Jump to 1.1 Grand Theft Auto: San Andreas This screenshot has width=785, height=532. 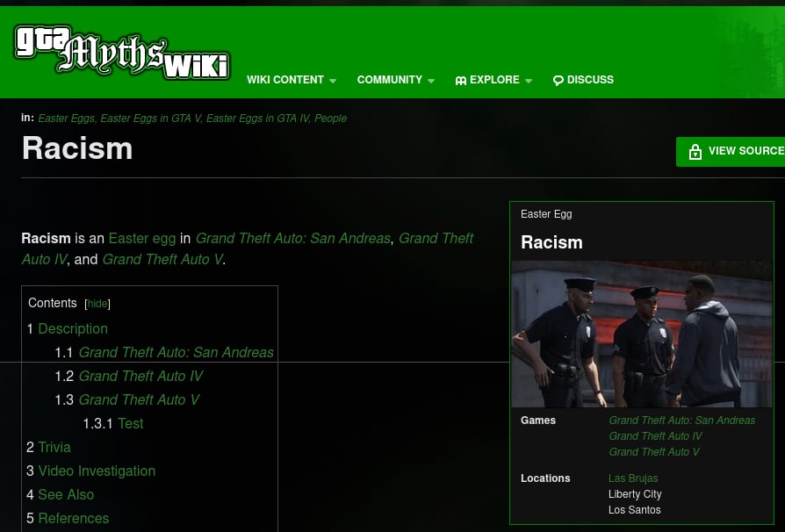(x=176, y=352)
